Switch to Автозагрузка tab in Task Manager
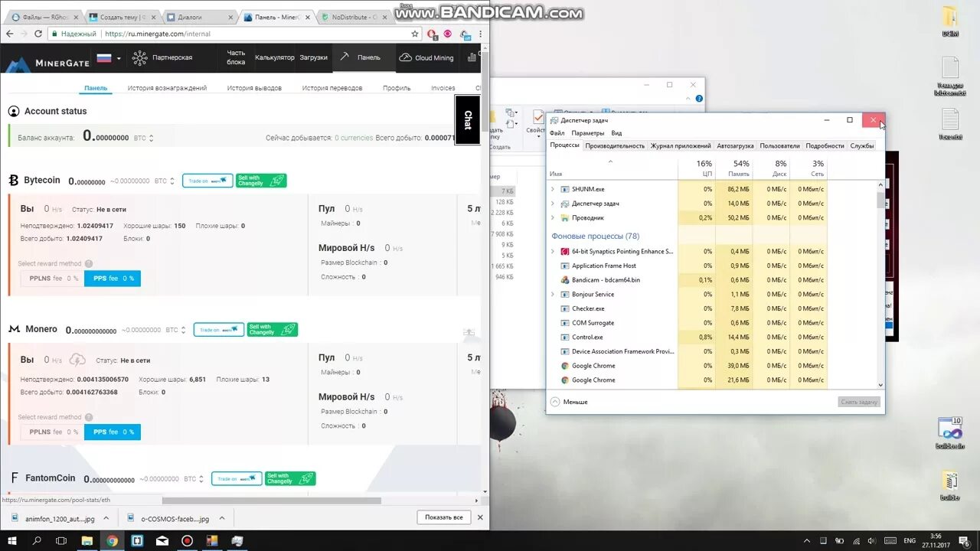Image resolution: width=980 pixels, height=551 pixels. [735, 145]
